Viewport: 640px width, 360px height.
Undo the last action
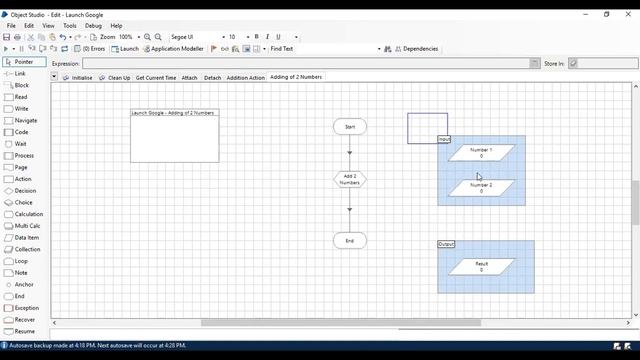(63, 37)
